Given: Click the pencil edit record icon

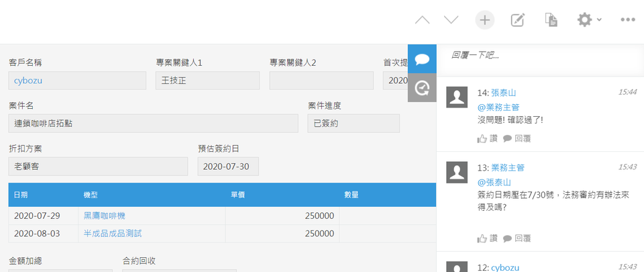Looking at the screenshot, I should tap(517, 20).
